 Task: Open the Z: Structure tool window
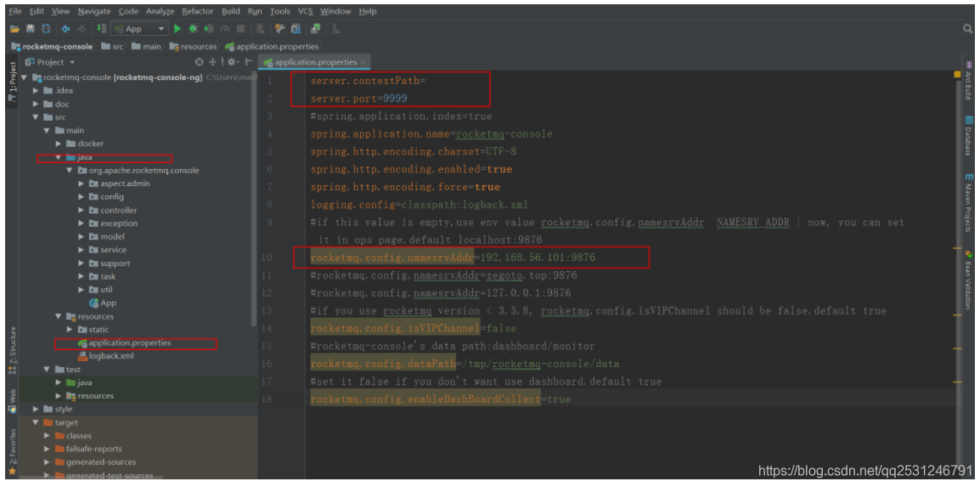[12, 350]
